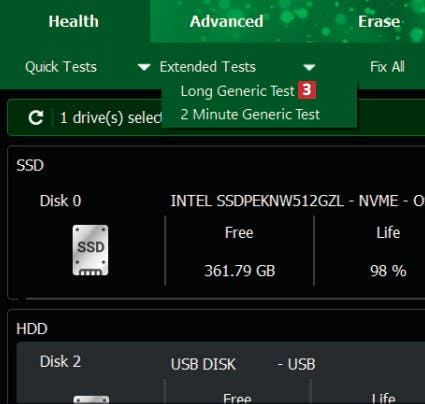The width and height of the screenshot is (425, 404).
Task: Collapse the Extended Tests dropdown arrow
Action: pos(309,67)
